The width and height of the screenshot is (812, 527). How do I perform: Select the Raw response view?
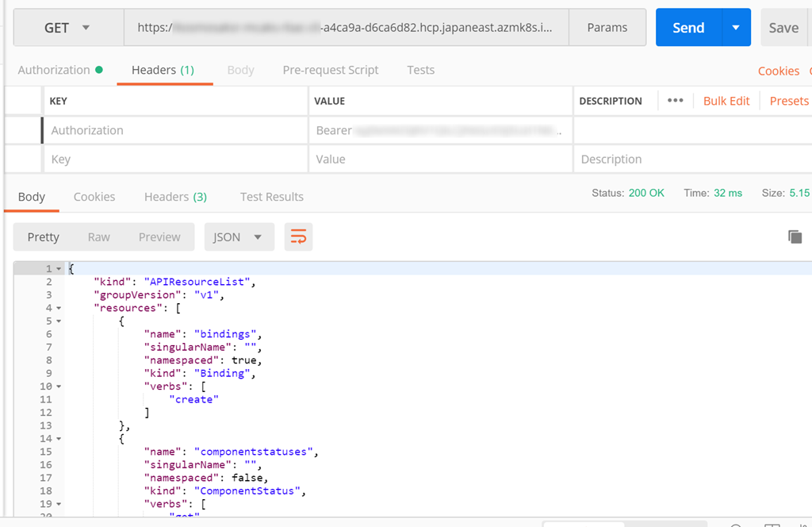pos(99,237)
